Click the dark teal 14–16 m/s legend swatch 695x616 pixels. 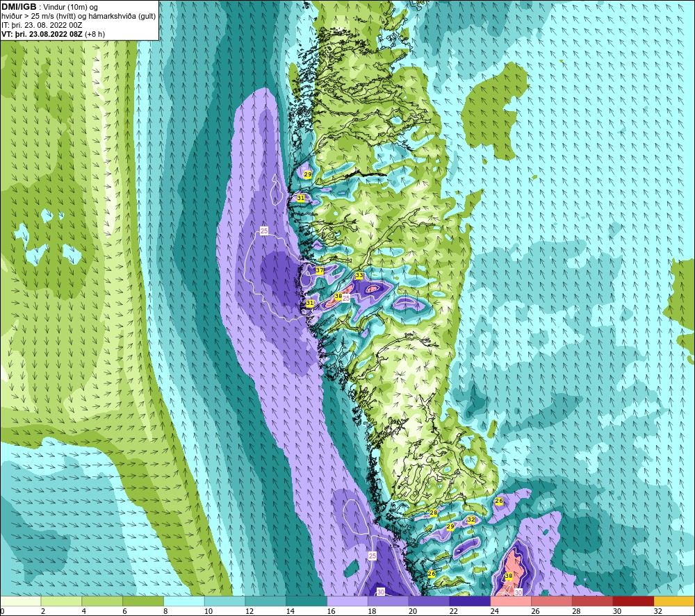click(x=306, y=601)
